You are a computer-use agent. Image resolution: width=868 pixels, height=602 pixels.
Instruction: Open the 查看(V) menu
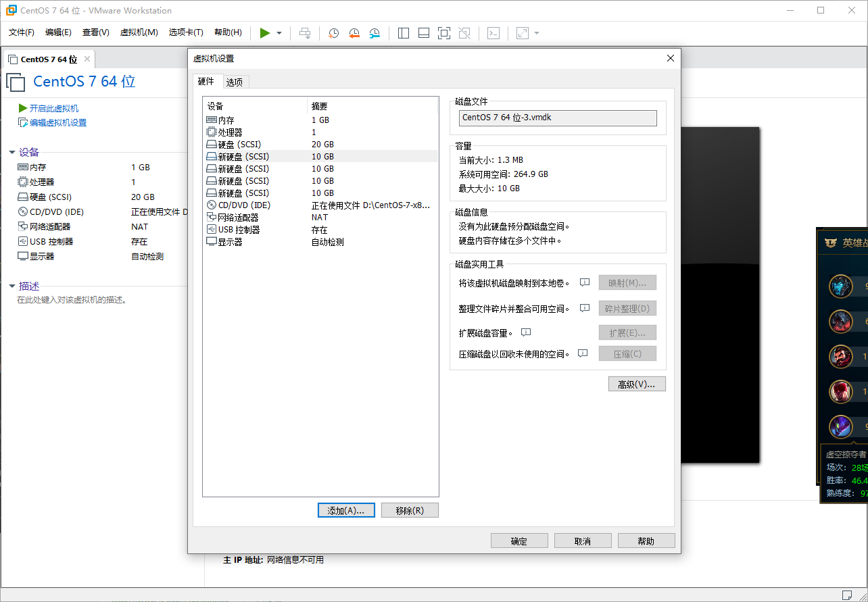pyautogui.click(x=96, y=32)
